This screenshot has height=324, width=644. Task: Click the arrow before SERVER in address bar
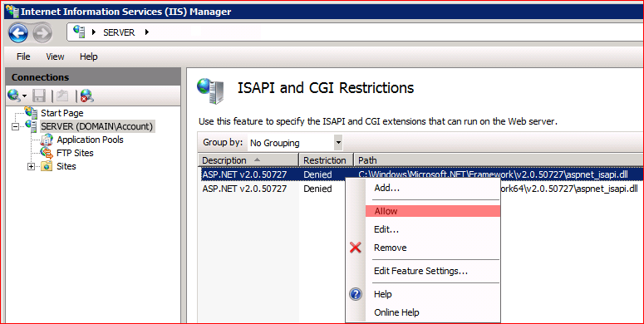coord(94,32)
